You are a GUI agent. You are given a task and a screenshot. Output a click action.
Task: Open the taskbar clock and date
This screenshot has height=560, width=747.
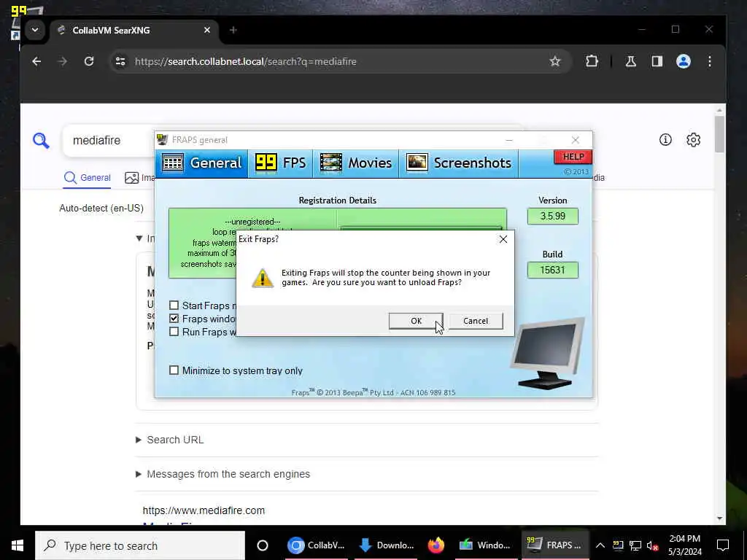[x=684, y=545]
